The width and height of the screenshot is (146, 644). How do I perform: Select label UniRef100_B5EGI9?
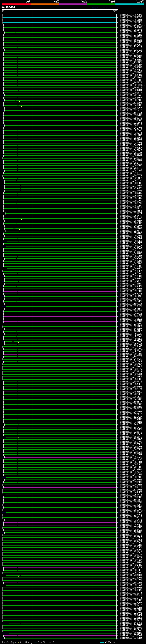pos(131,299)
